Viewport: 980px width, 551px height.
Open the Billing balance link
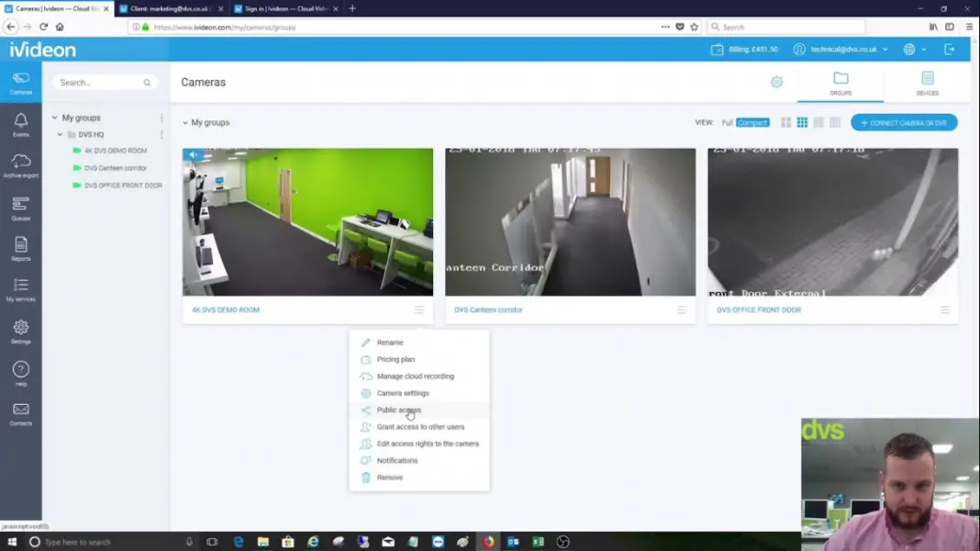[744, 50]
